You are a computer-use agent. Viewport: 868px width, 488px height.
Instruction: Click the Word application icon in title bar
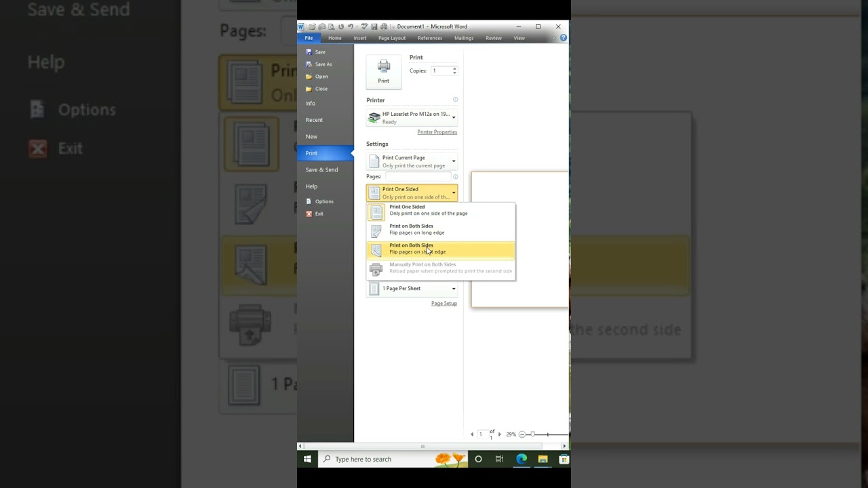point(301,26)
